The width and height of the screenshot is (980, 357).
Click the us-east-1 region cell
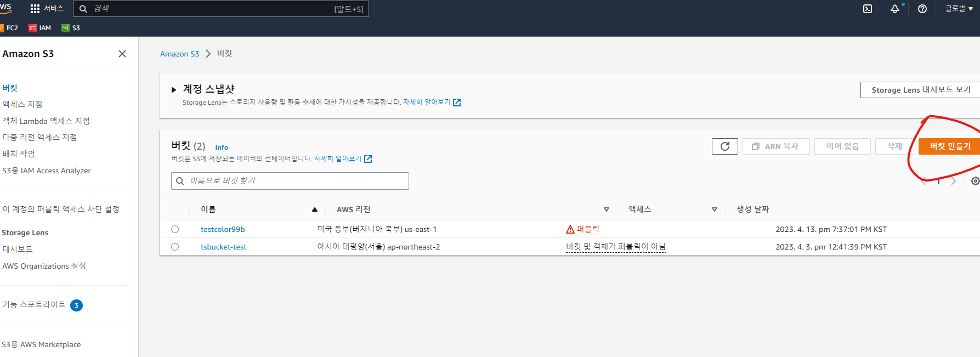[377, 229]
